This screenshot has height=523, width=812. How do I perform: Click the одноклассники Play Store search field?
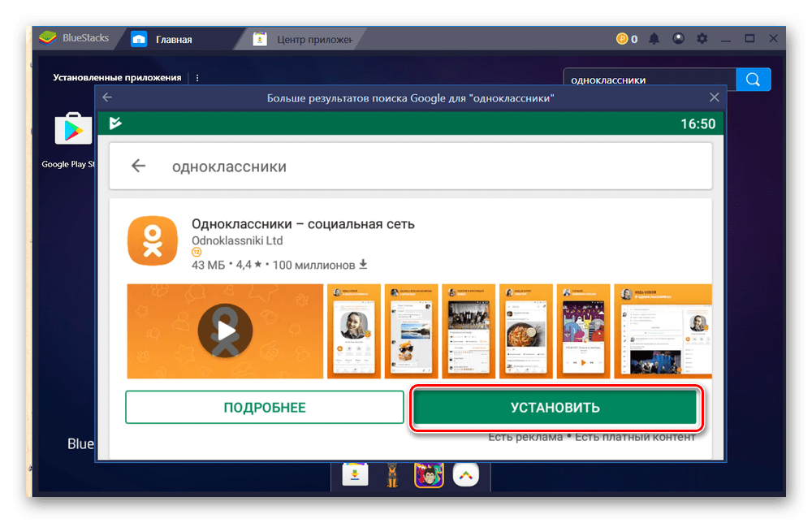tap(422, 166)
